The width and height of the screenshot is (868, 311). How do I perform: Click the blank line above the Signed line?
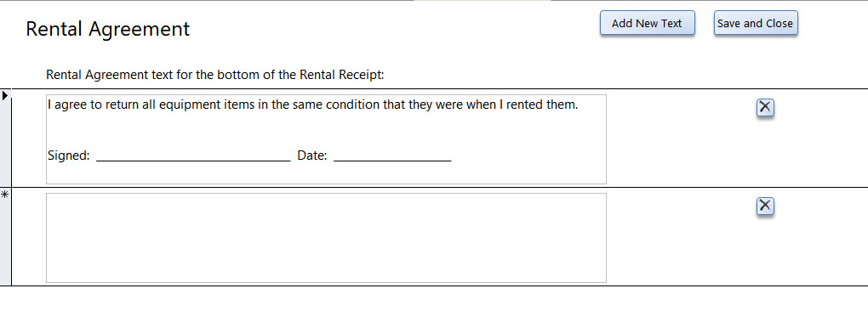point(326,130)
